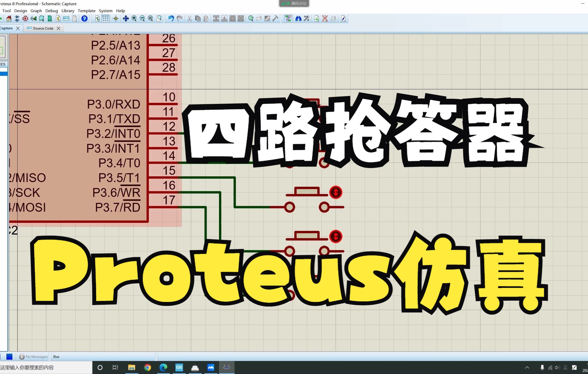Click the exit to parent sheet icon
Screen dimensions: 588x374
click(x=333, y=19)
